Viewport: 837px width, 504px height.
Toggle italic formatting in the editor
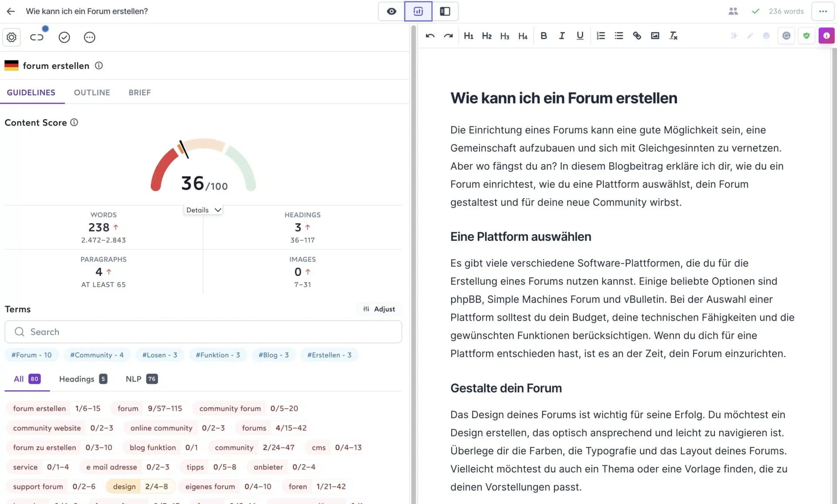click(561, 36)
